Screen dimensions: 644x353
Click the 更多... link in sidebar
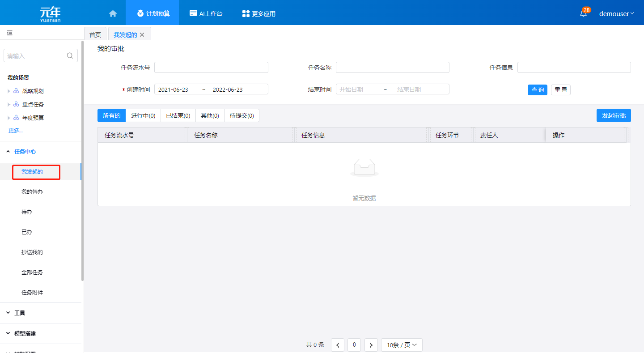(15, 131)
